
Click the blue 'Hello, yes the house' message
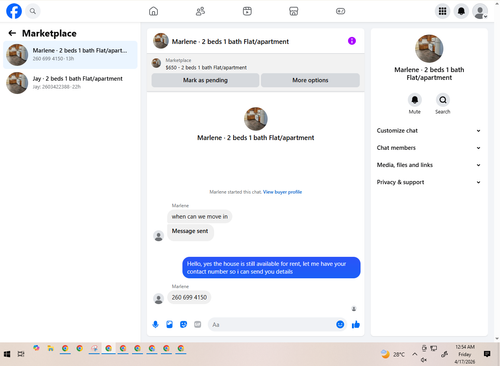[x=271, y=267]
